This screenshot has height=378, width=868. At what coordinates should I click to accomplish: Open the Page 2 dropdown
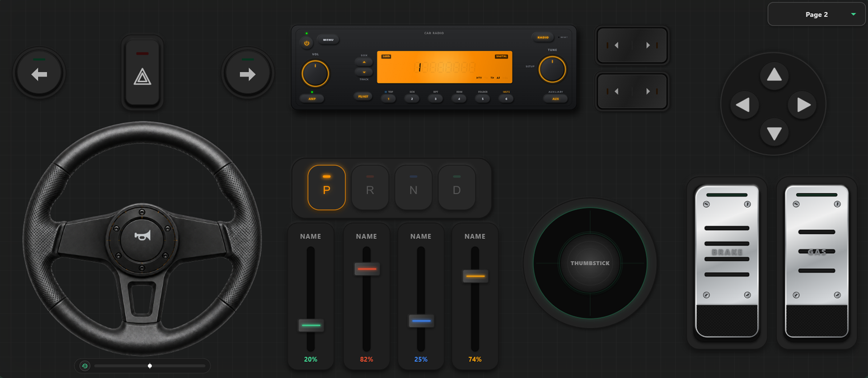click(816, 14)
